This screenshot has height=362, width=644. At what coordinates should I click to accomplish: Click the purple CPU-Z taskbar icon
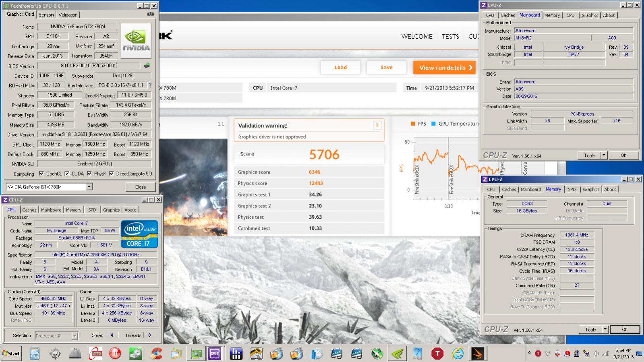point(215,354)
